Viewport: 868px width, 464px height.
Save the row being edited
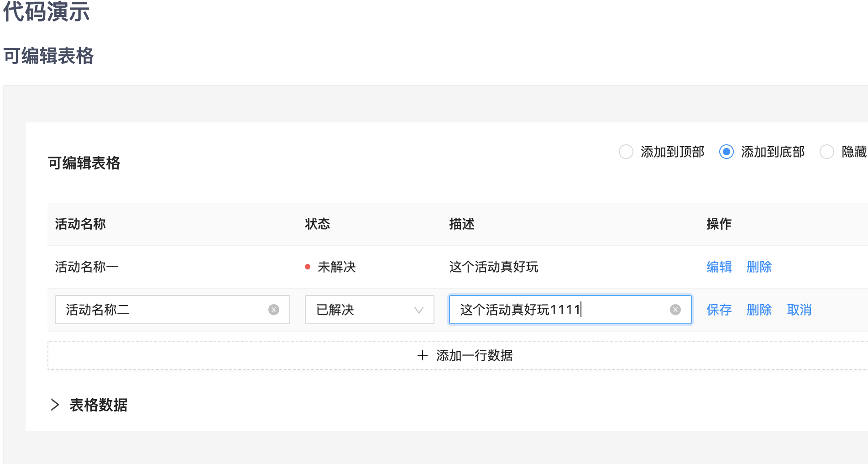tap(719, 310)
